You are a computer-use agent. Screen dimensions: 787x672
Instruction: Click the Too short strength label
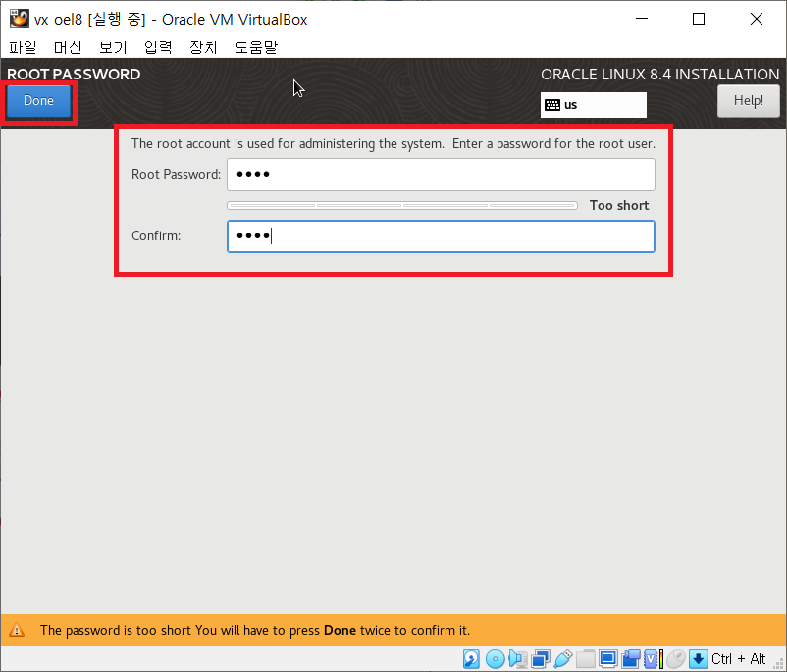click(x=619, y=205)
